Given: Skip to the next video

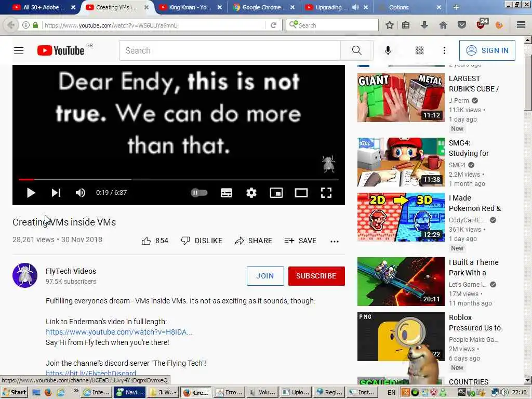Looking at the screenshot, I should [56, 193].
